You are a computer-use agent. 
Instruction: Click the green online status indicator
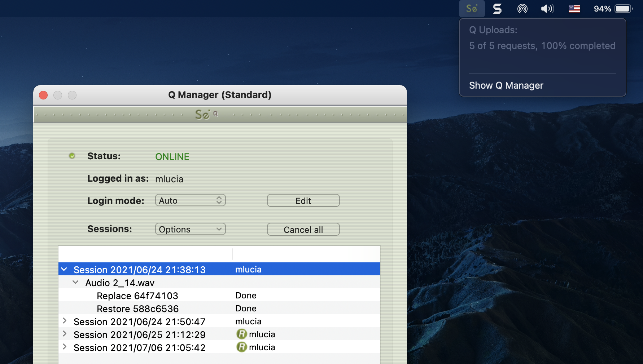pos(72,156)
